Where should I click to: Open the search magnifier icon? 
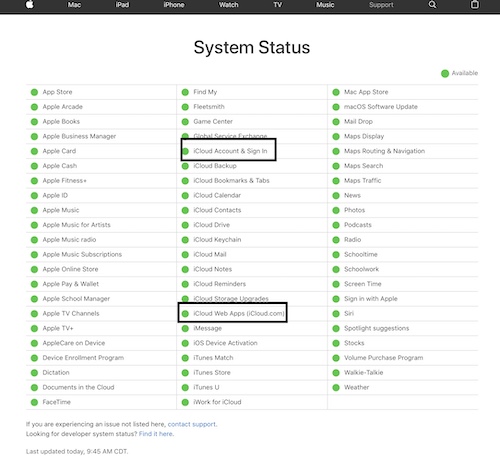click(432, 5)
